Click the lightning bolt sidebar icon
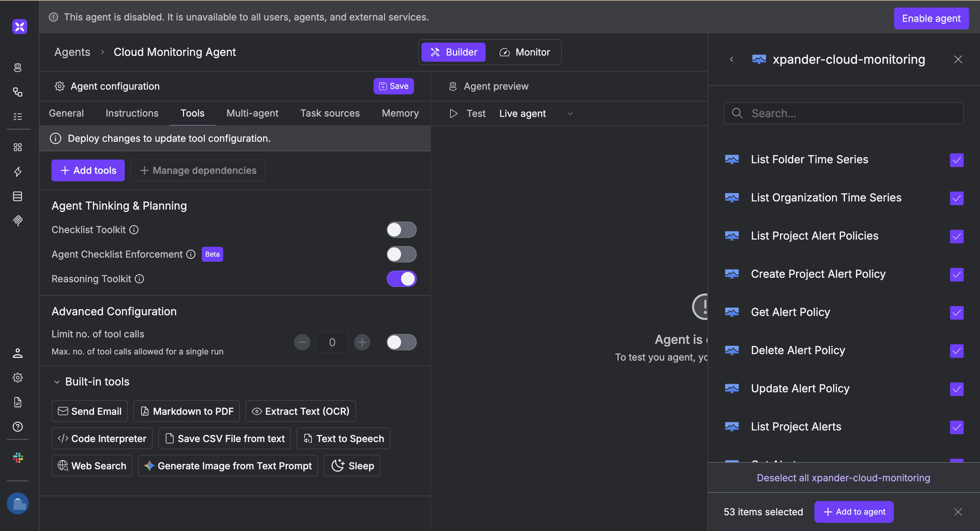Screen dimensions: 980x531 (17, 172)
